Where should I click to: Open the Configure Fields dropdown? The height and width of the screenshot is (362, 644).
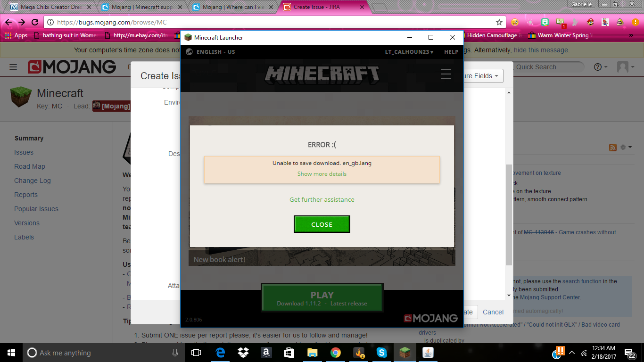(482, 76)
